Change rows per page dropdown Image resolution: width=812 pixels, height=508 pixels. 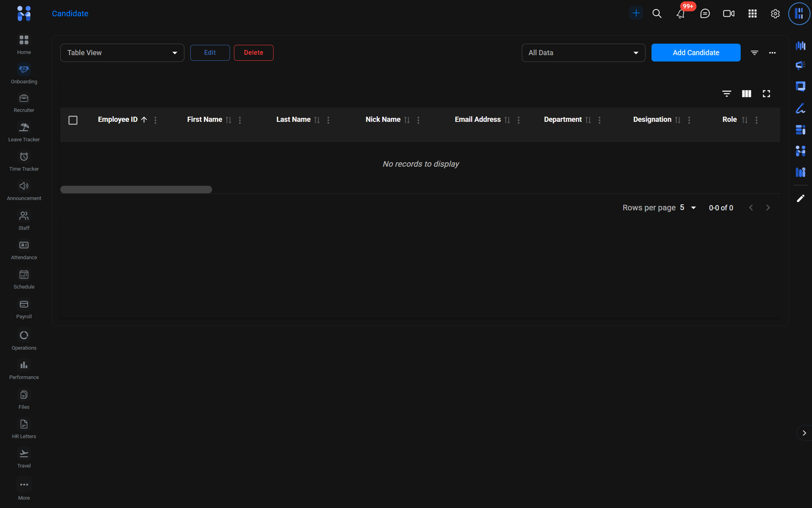[688, 208]
